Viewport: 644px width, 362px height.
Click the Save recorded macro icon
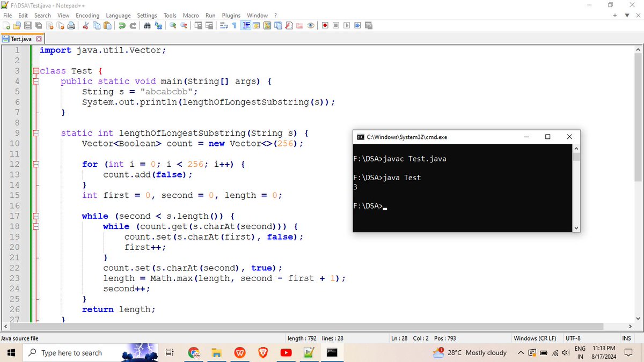click(x=368, y=26)
